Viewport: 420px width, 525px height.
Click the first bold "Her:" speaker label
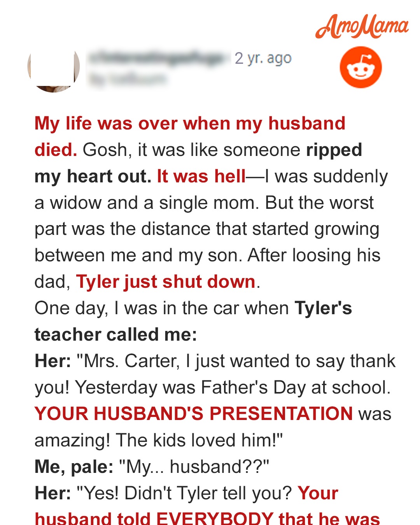tap(53, 361)
